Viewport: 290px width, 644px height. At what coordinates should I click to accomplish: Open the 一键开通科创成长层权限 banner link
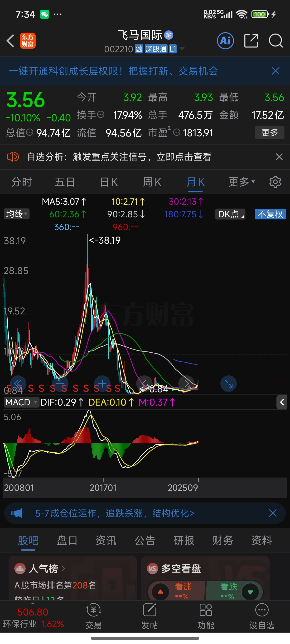tap(113, 71)
